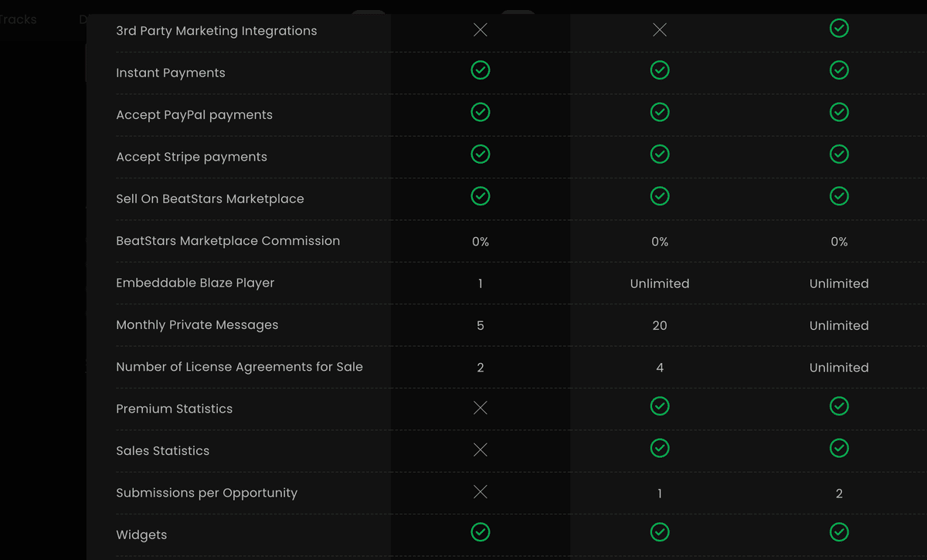927x560 pixels.
Task: Click the Number of License Agreements for Sale label
Action: coord(239,367)
